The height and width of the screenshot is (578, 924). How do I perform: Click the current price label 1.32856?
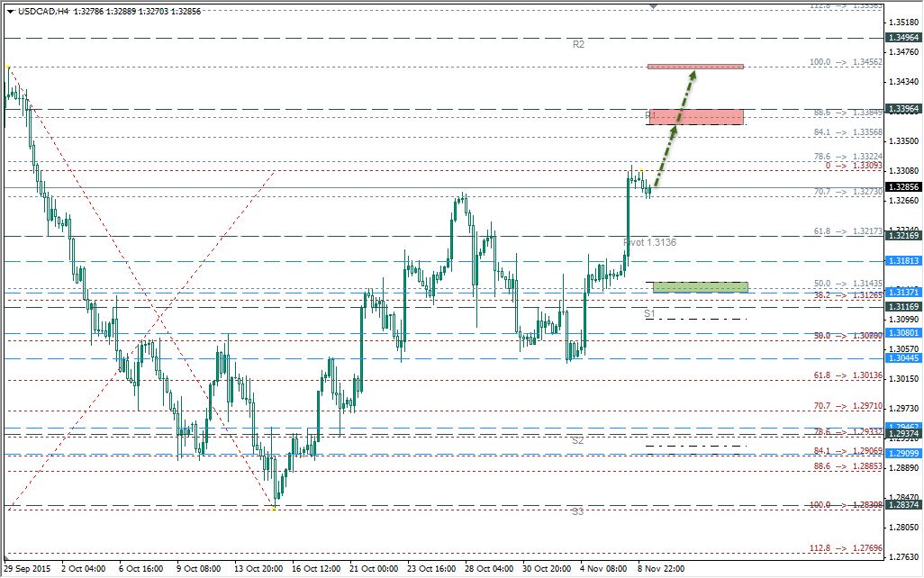[903, 187]
